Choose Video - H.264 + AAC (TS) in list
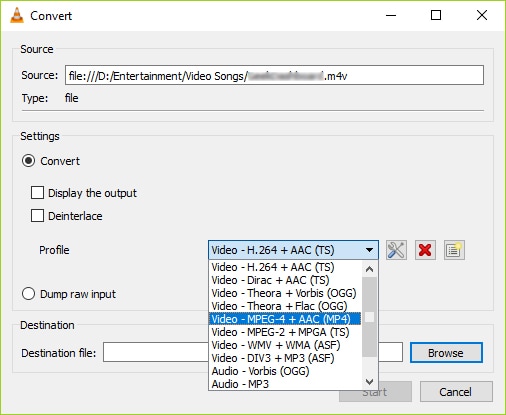 285,267
